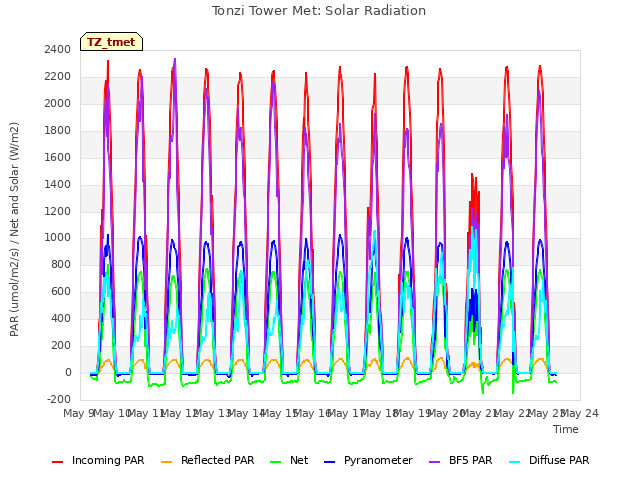Select the Pyranometer legend label
The height and width of the screenshot is (480, 640).
click(x=378, y=460)
